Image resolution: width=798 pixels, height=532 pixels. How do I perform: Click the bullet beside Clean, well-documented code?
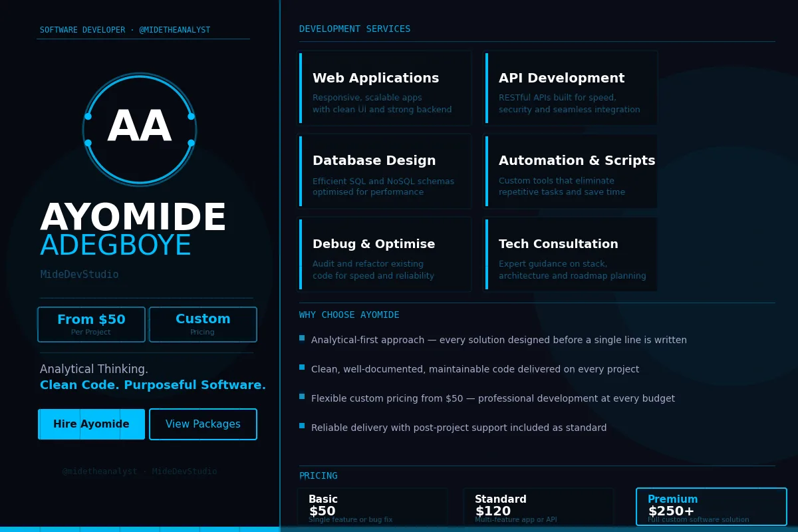(x=302, y=367)
